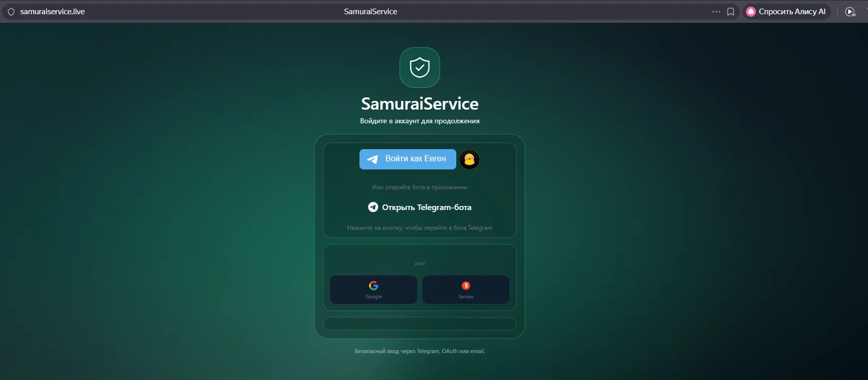Click the empty rounded field below OAuth buttons

[x=420, y=324]
